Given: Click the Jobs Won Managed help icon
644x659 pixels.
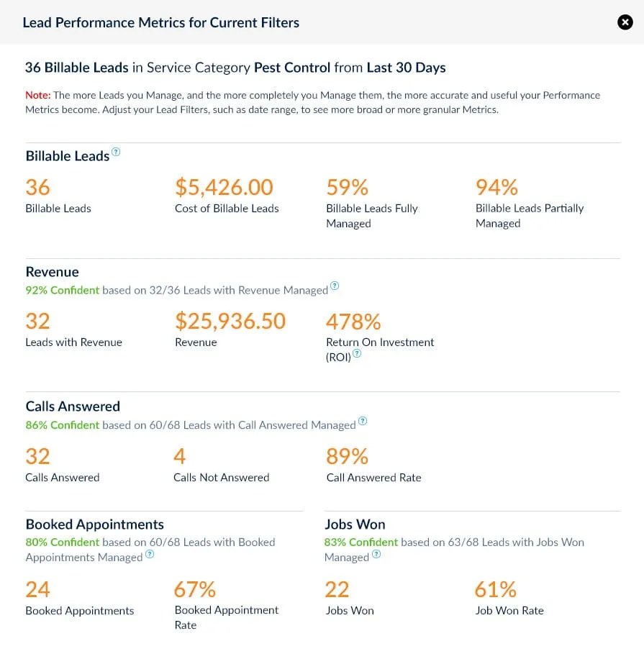Looking at the screenshot, I should (x=376, y=555).
